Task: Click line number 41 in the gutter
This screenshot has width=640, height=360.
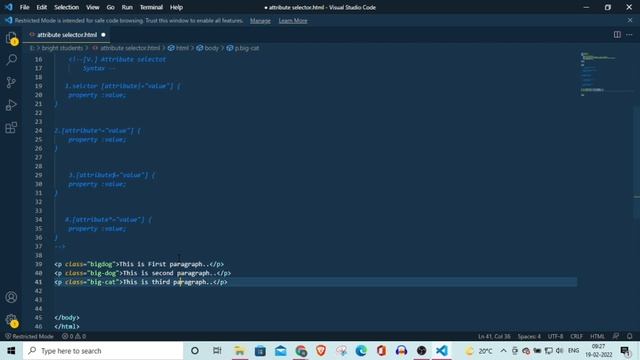Action: [x=38, y=282]
